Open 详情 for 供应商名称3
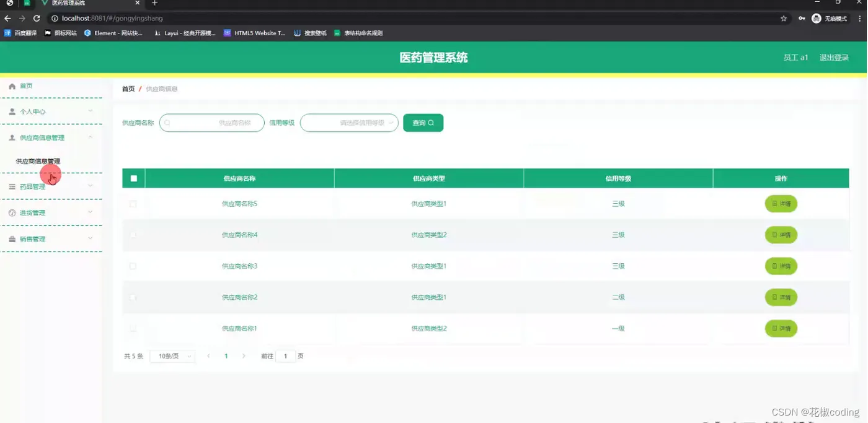868x423 pixels. (x=781, y=266)
